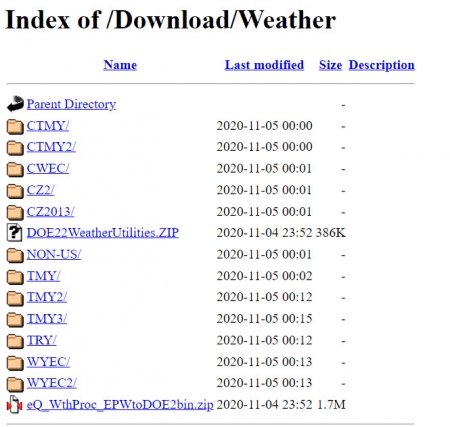Download DOE22WeatherUtilities.ZIP file
The width and height of the screenshot is (450, 427).
(x=103, y=233)
